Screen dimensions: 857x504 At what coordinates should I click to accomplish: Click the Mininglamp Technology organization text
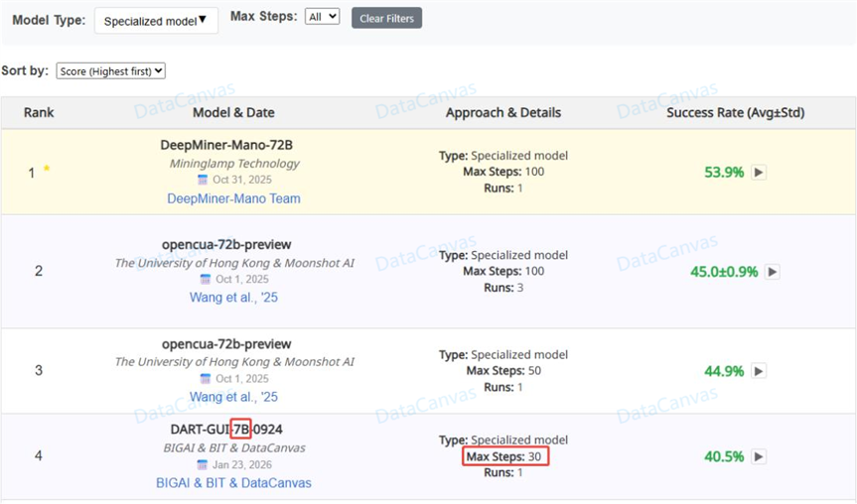pyautogui.click(x=234, y=164)
